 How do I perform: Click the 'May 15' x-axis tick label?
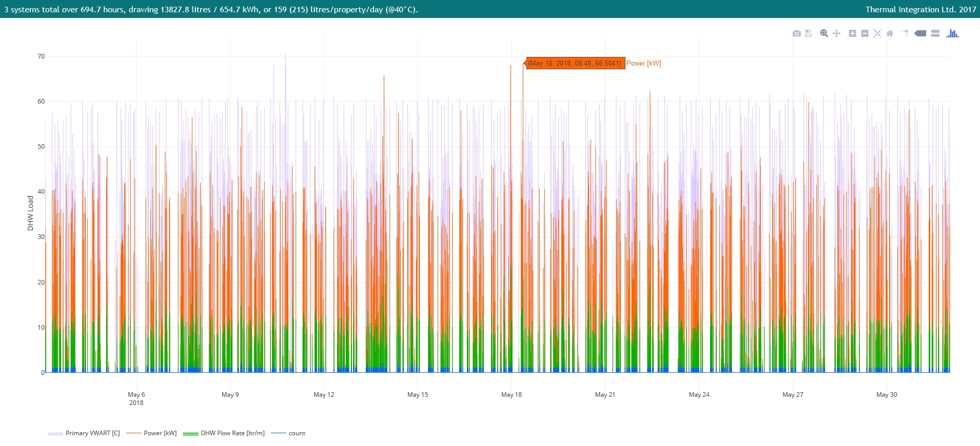[418, 395]
